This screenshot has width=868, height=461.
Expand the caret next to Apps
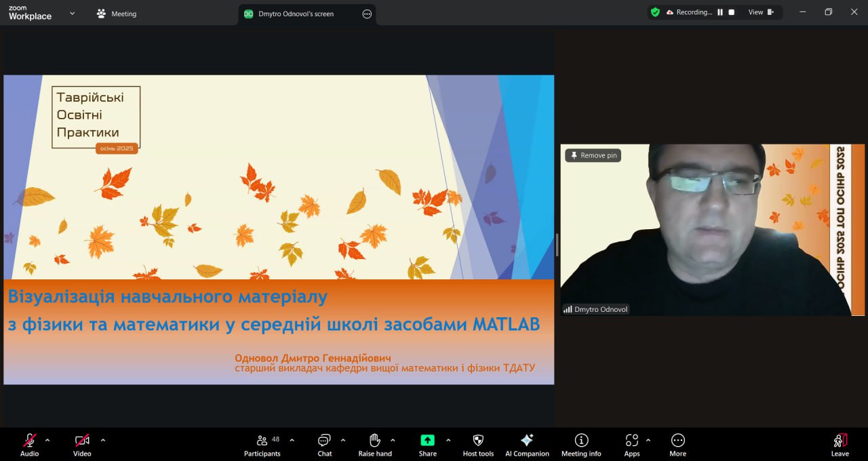click(648, 440)
